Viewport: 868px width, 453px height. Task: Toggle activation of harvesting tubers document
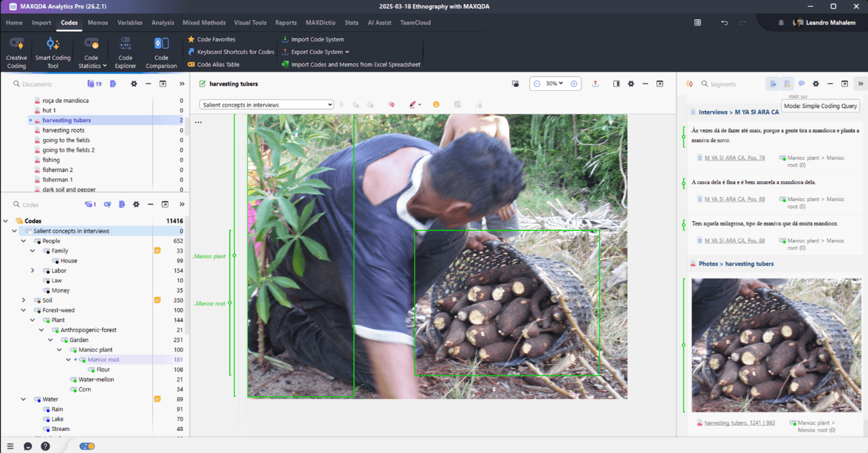pos(30,121)
